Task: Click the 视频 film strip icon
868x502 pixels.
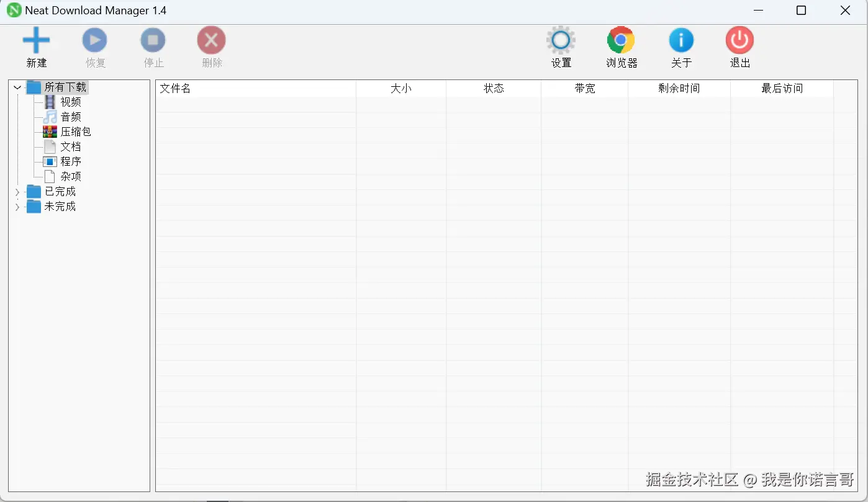Action: click(x=50, y=102)
